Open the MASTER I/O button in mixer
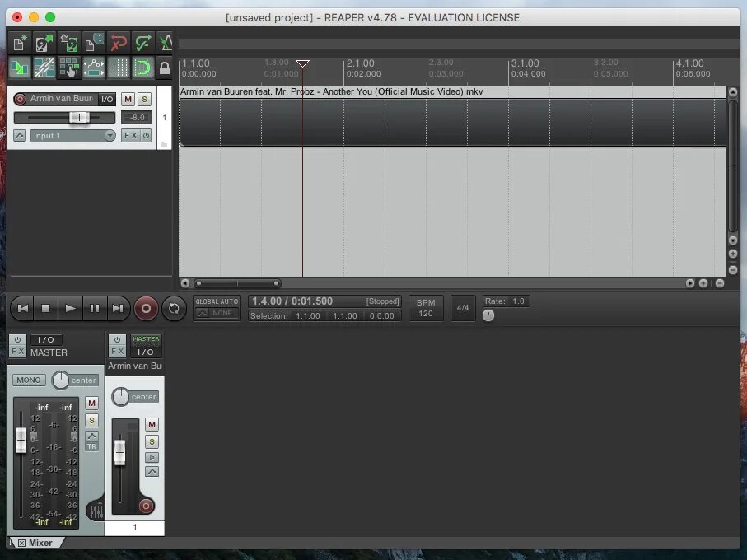 tap(46, 339)
